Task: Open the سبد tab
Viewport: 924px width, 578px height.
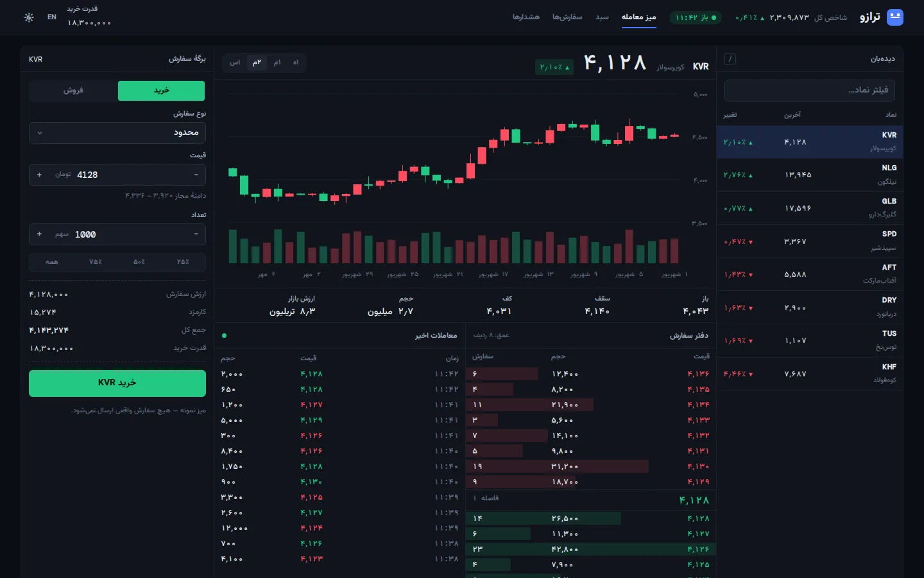Action: click(x=602, y=17)
